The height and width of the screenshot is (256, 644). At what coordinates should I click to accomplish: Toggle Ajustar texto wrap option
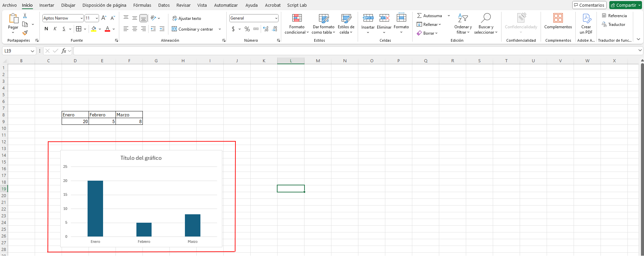point(187,19)
